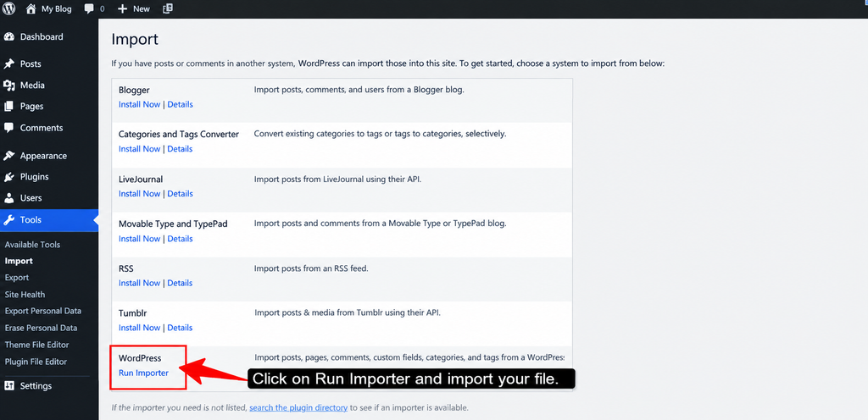
Task: Open the comments bubble icon in admin bar
Action: click(89, 8)
